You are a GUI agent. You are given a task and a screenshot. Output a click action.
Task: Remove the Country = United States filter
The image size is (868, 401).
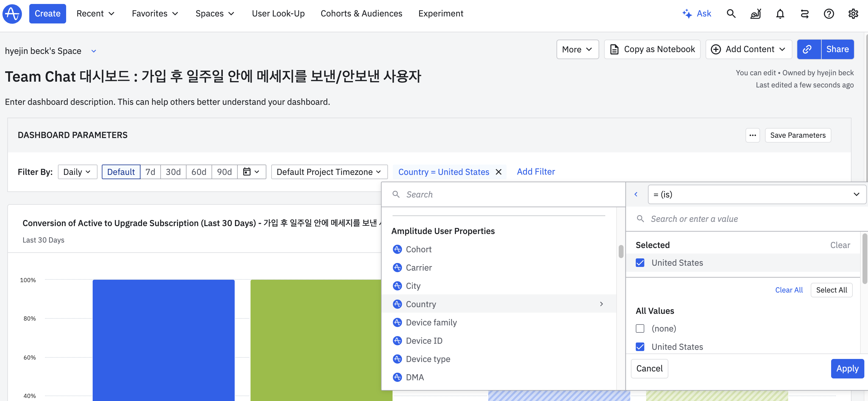pyautogui.click(x=499, y=172)
